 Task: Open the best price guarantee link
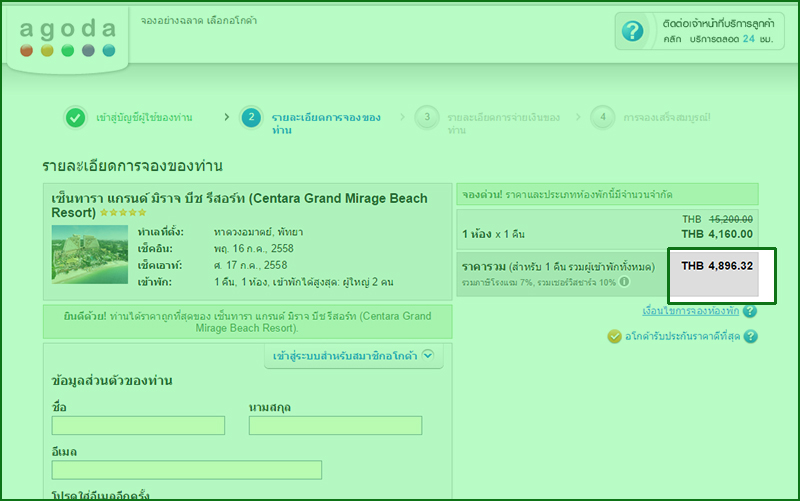coord(682,336)
